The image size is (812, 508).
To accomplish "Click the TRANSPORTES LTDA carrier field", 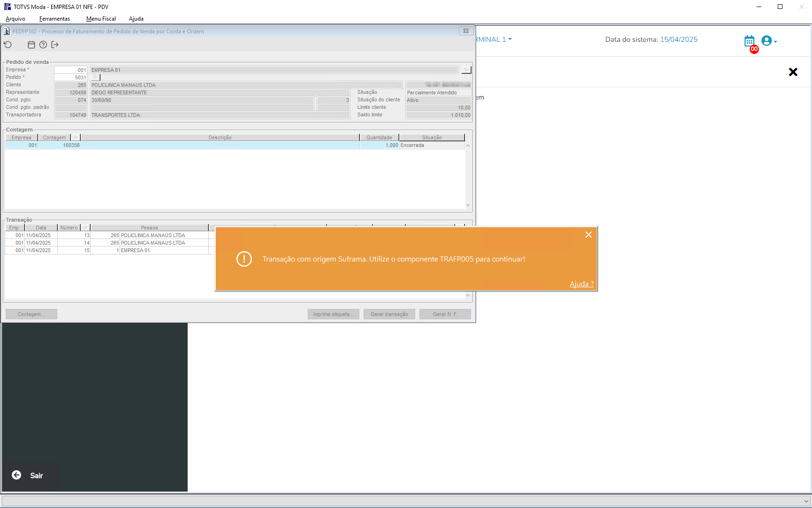I will click(x=220, y=115).
